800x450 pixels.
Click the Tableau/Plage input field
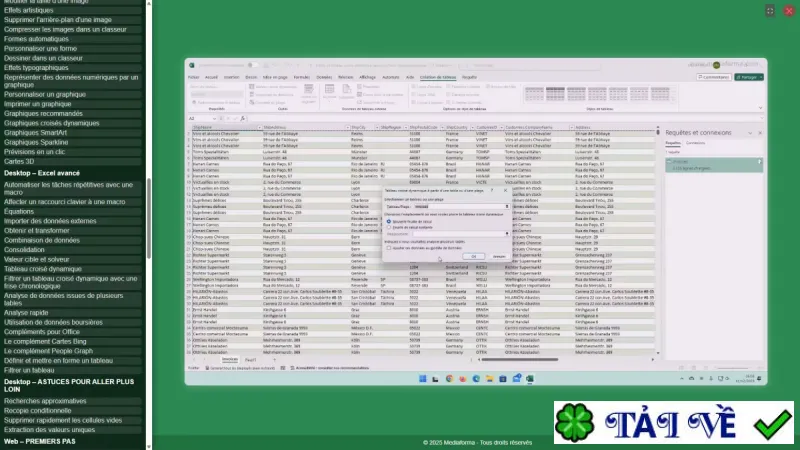pos(458,207)
